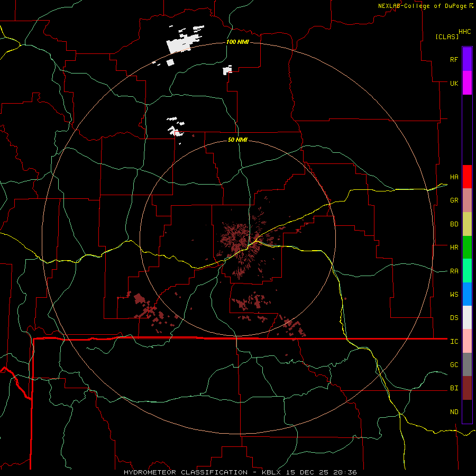The width and height of the screenshot is (476, 476).
Task: Click the 100 NMI range ring label
Action: [237, 42]
